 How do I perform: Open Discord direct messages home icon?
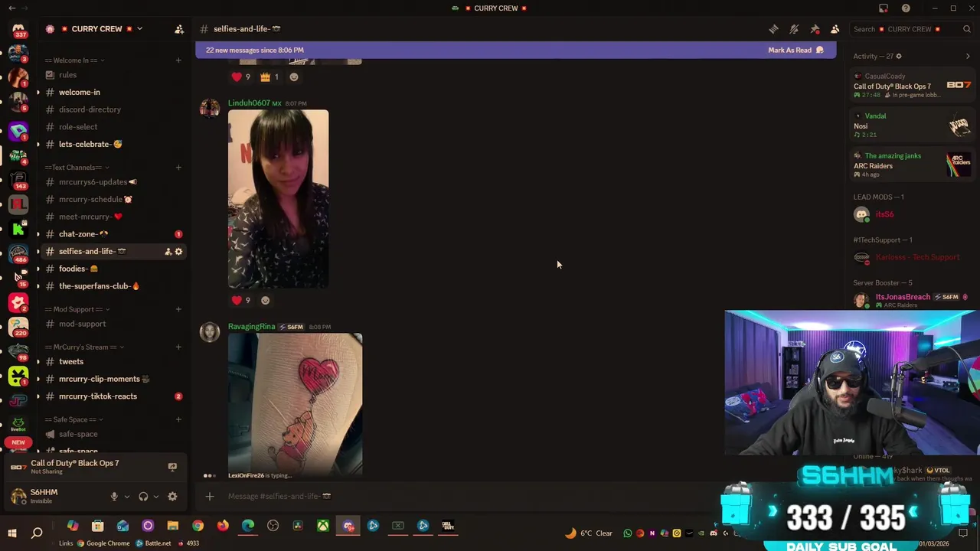[18, 30]
